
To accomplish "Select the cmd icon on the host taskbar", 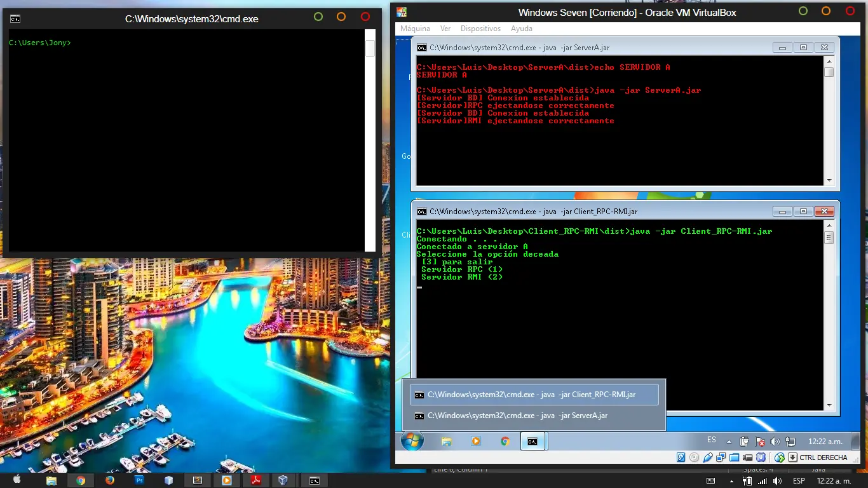I will coord(314,480).
